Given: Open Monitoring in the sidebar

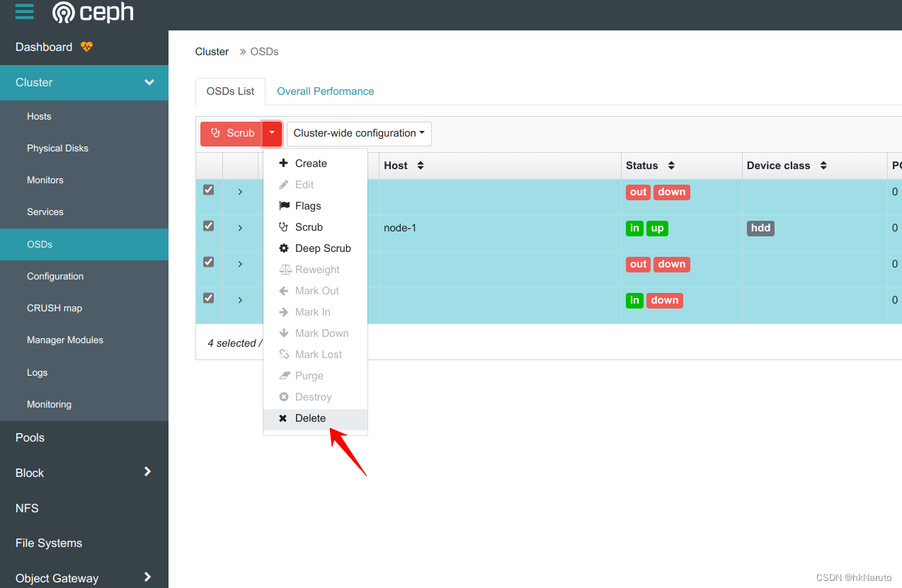Looking at the screenshot, I should click(84, 405).
